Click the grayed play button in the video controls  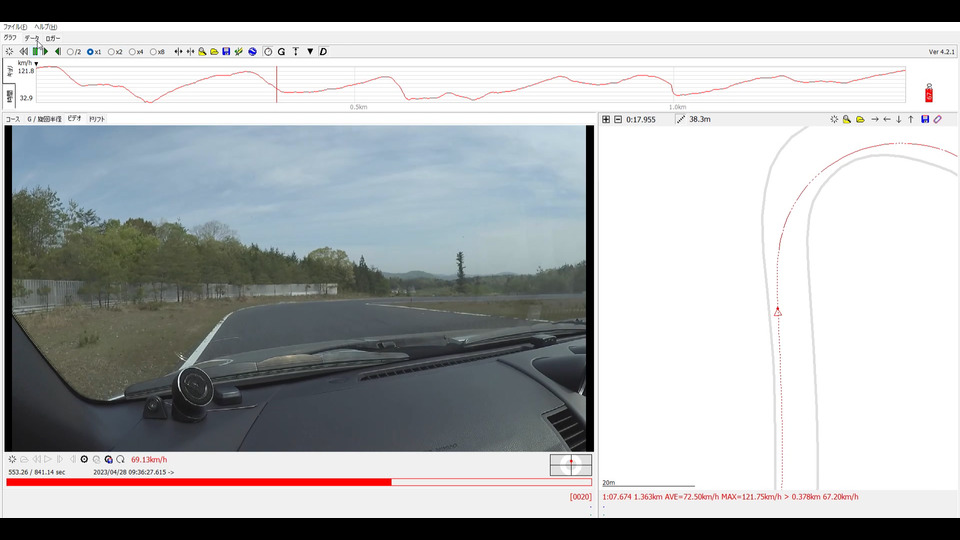point(48,459)
